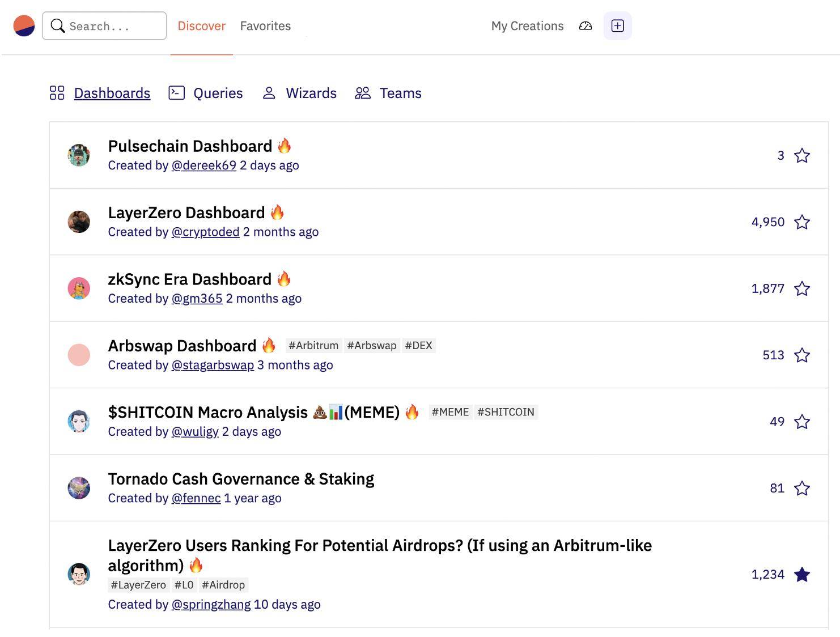The width and height of the screenshot is (840, 637).
Task: Unstar LayerZero Users Ranking dashboard
Action: pos(802,575)
